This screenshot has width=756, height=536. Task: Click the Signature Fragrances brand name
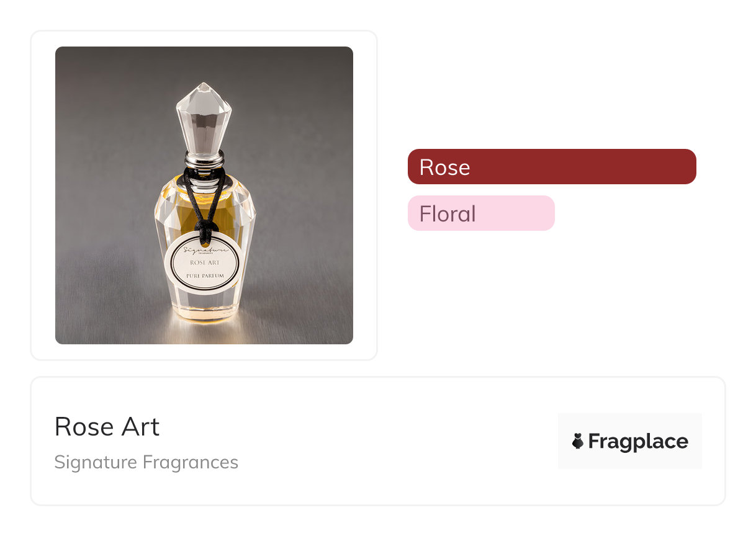click(146, 462)
